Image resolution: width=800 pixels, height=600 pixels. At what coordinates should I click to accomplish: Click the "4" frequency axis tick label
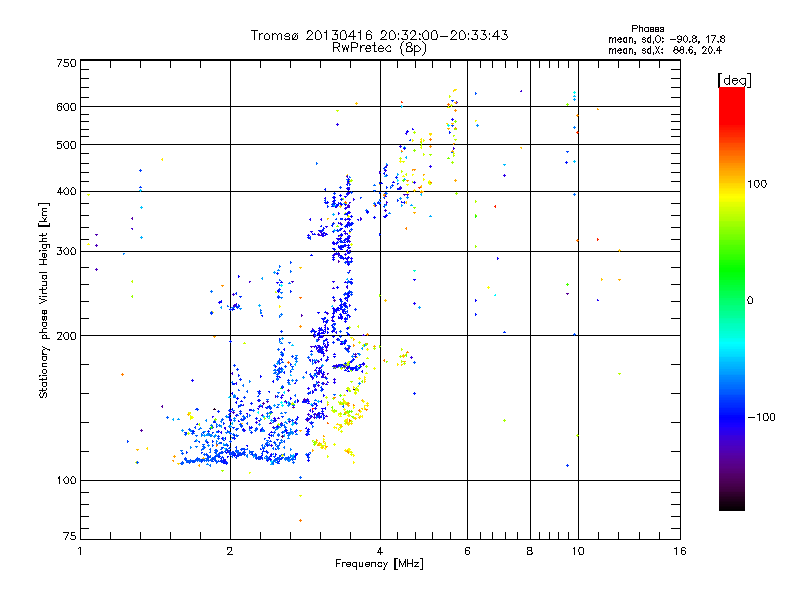pos(380,551)
